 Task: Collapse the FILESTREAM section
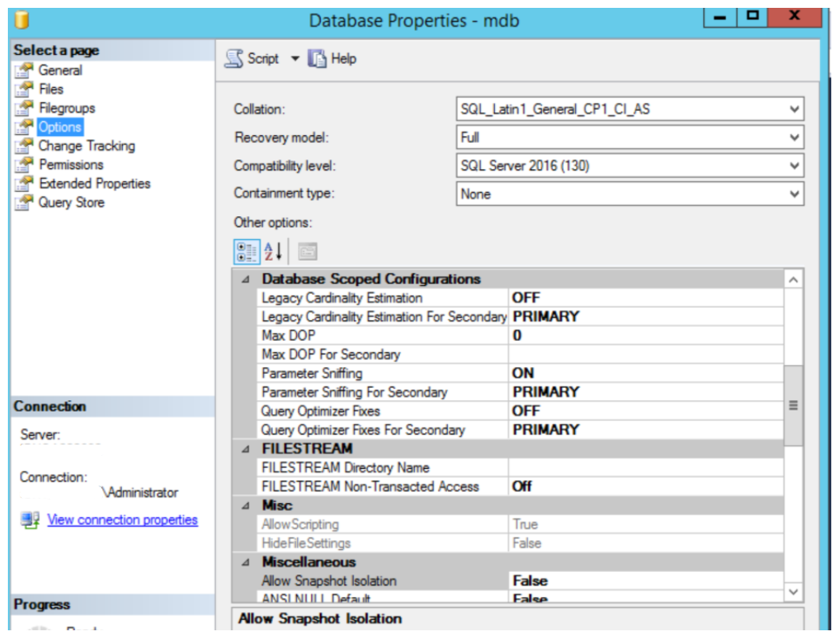pos(246,449)
